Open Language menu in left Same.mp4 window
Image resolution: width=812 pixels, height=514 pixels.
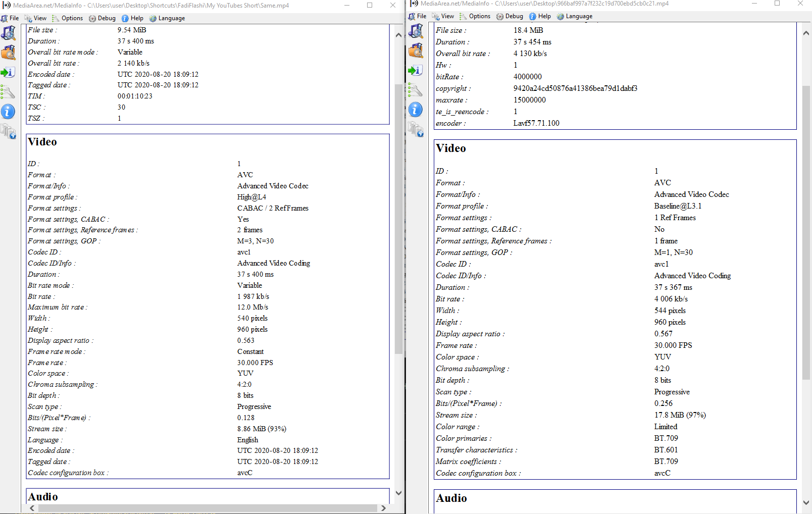[x=167, y=18]
